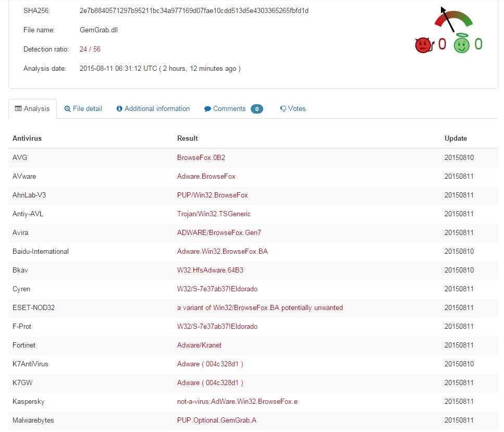Click the Antiy-AVL antivirus name

click(28, 214)
